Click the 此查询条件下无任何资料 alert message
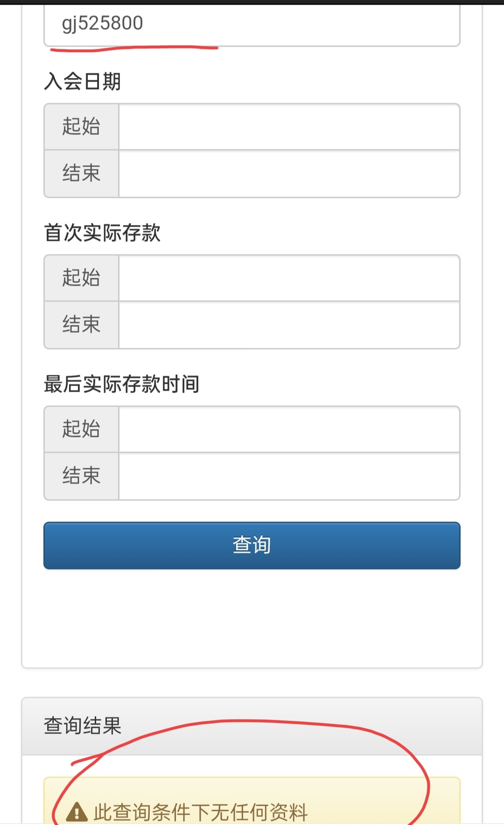504x825 pixels. click(201, 812)
